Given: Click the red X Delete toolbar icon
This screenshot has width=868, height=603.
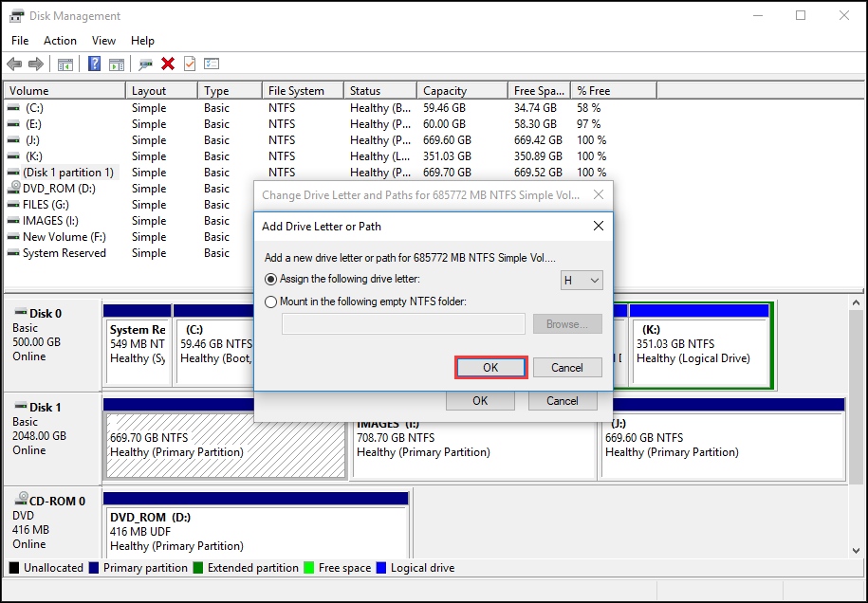Looking at the screenshot, I should (168, 64).
